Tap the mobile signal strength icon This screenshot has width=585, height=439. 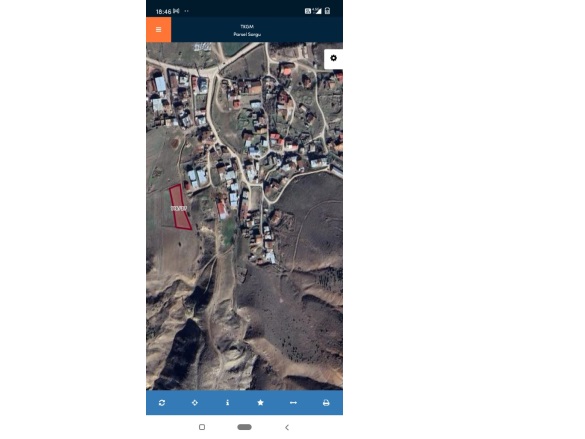pyautogui.click(x=317, y=11)
